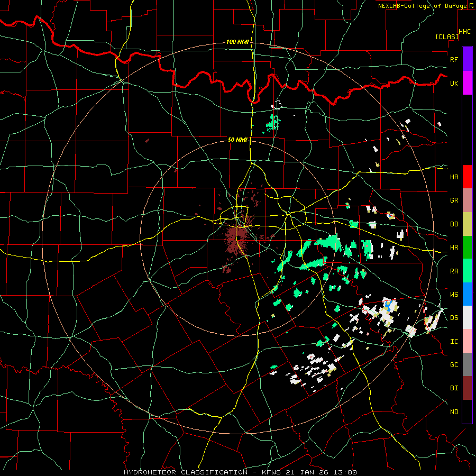Click the brown BI legend swatch
This screenshot has height=476, width=476.
coord(467,388)
